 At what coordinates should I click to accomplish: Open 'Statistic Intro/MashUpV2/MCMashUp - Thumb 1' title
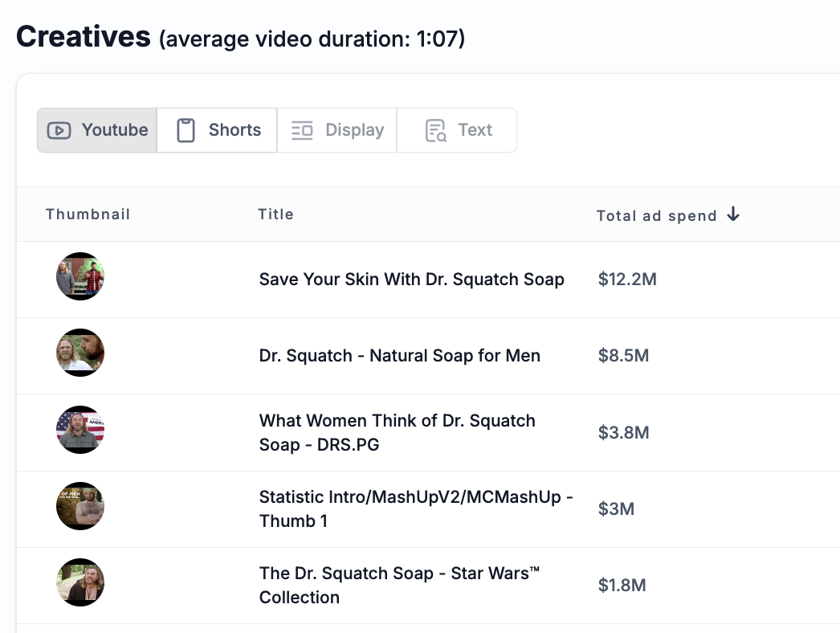point(416,508)
